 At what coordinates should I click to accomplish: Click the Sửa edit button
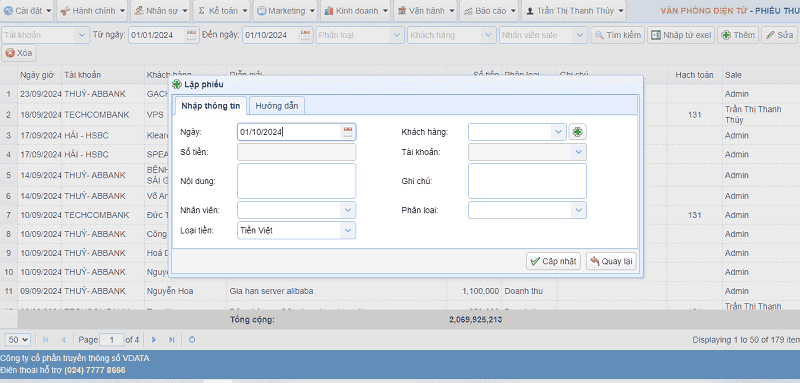click(779, 35)
